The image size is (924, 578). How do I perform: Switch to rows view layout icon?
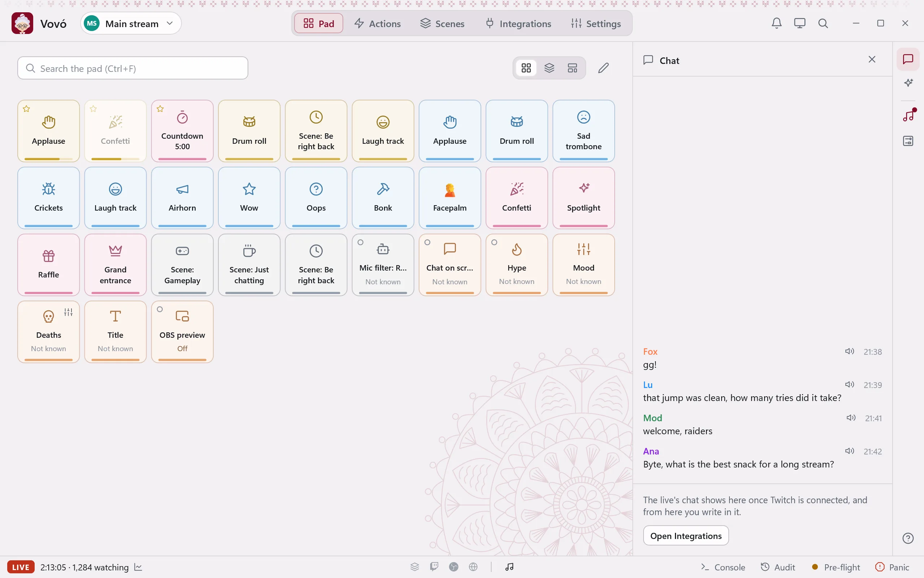572,68
